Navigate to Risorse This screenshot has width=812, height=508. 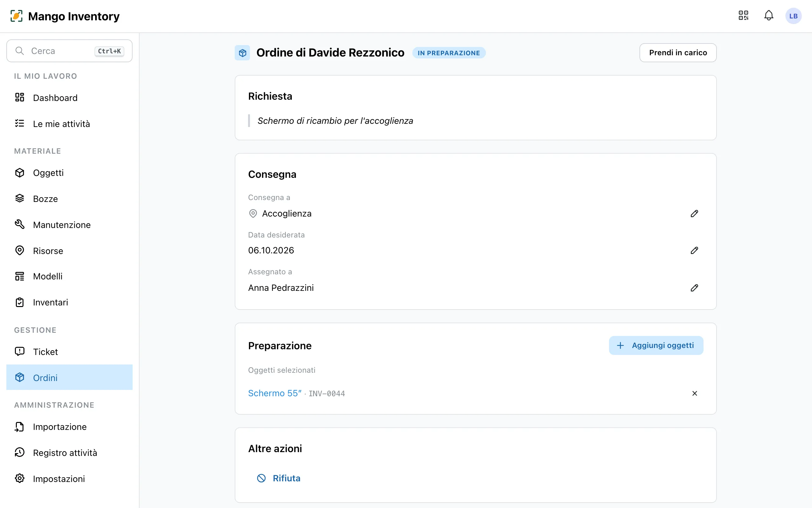tap(69, 251)
